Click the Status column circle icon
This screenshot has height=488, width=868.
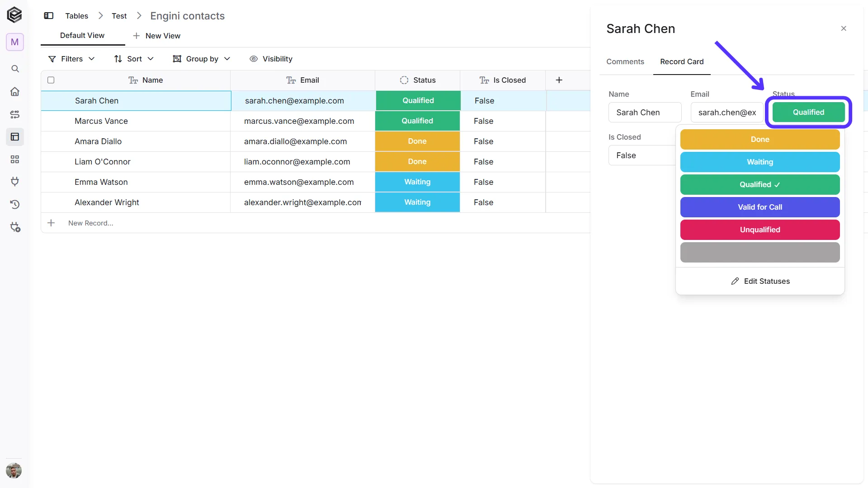(x=404, y=80)
